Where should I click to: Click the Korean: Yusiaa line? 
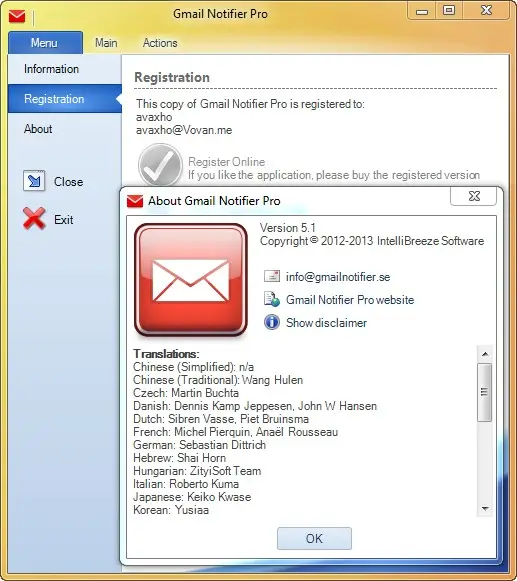[x=171, y=510]
